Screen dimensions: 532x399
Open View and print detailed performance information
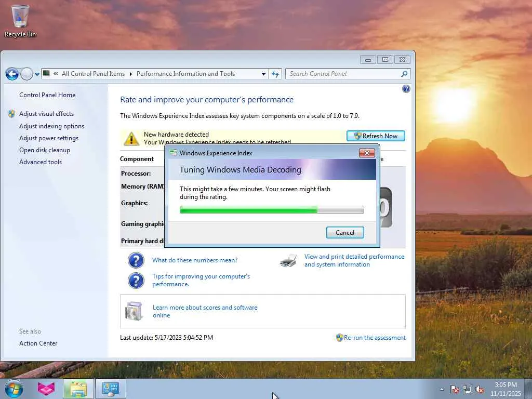coord(354,261)
